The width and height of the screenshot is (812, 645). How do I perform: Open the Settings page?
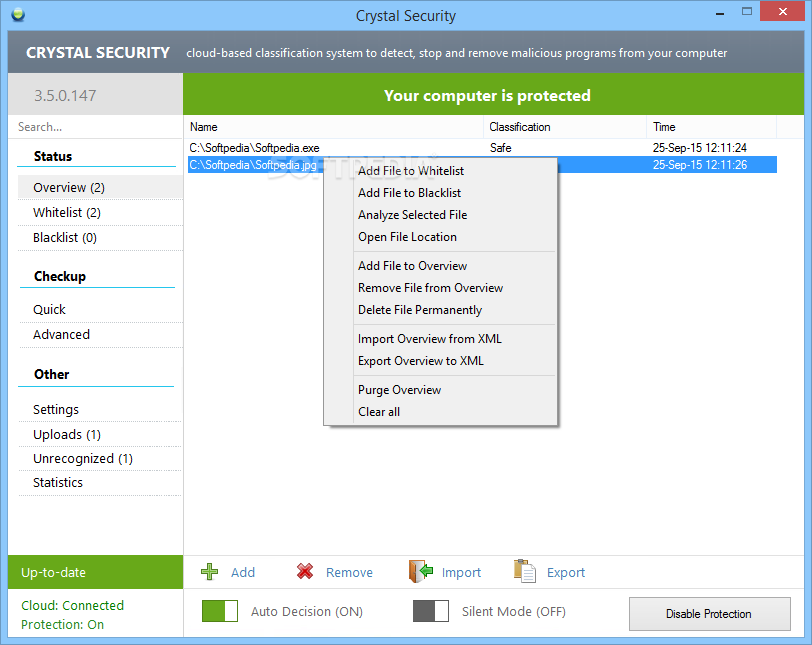point(100,409)
